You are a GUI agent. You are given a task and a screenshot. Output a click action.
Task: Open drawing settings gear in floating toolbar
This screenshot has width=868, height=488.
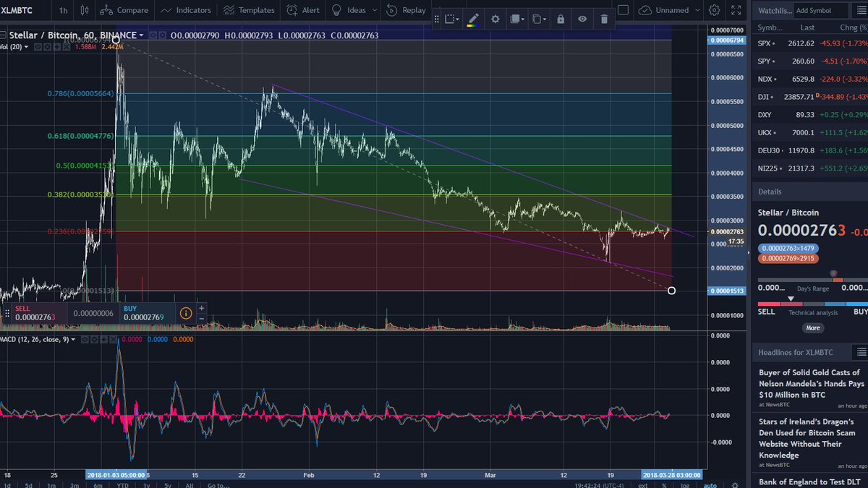495,20
